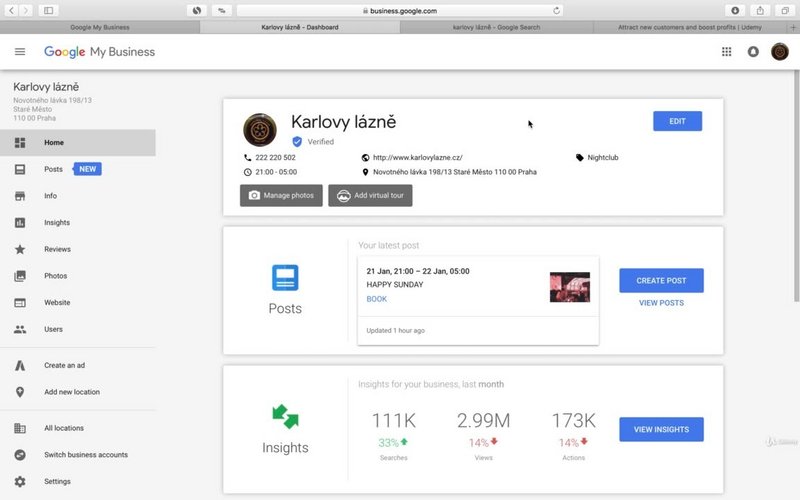Open the hamburger main menu
The image size is (800, 500).
pos(20,52)
